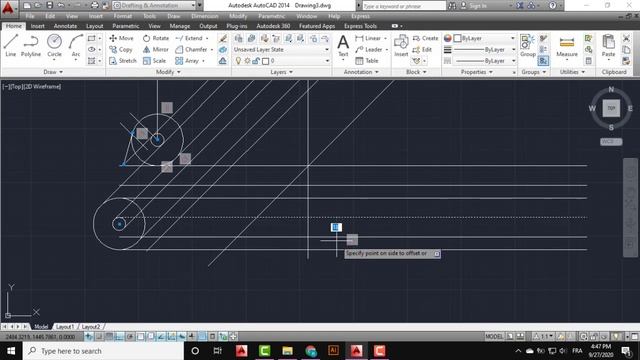Click the Erase tool icon
This screenshot has width=640, height=360.
223,38
